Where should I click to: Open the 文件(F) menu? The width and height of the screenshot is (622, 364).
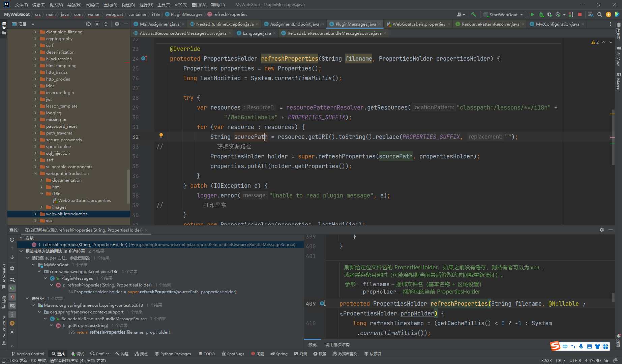(x=21, y=5)
